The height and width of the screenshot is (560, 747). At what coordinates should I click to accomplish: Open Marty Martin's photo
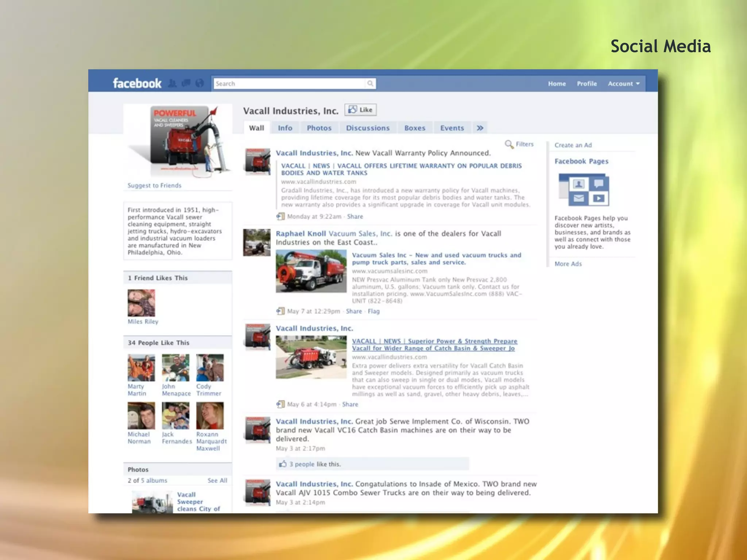click(x=141, y=368)
